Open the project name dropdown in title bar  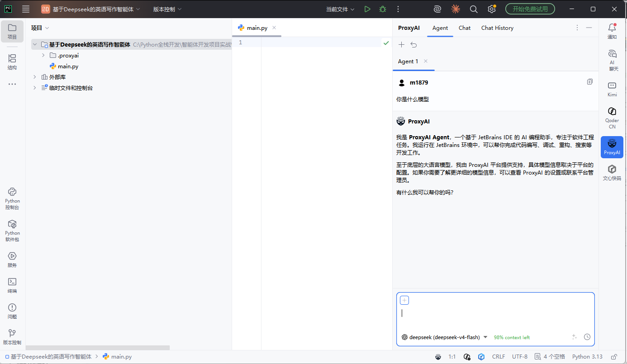coord(91,9)
